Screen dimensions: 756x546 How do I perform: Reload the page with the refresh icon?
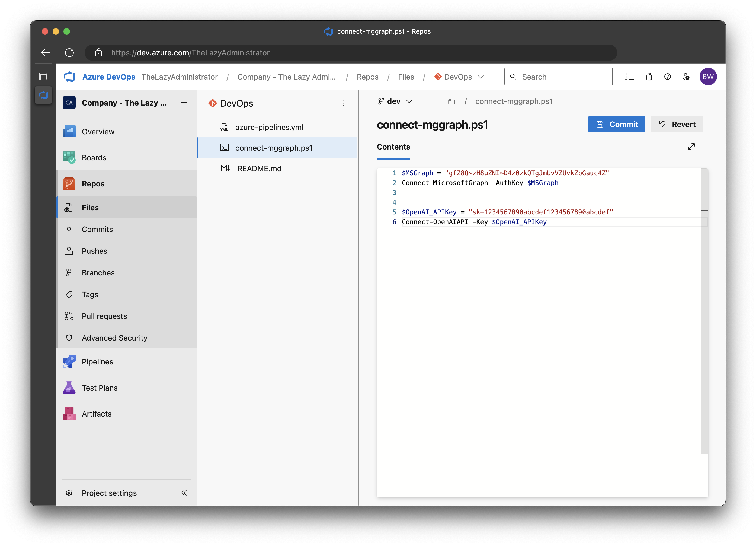click(69, 52)
